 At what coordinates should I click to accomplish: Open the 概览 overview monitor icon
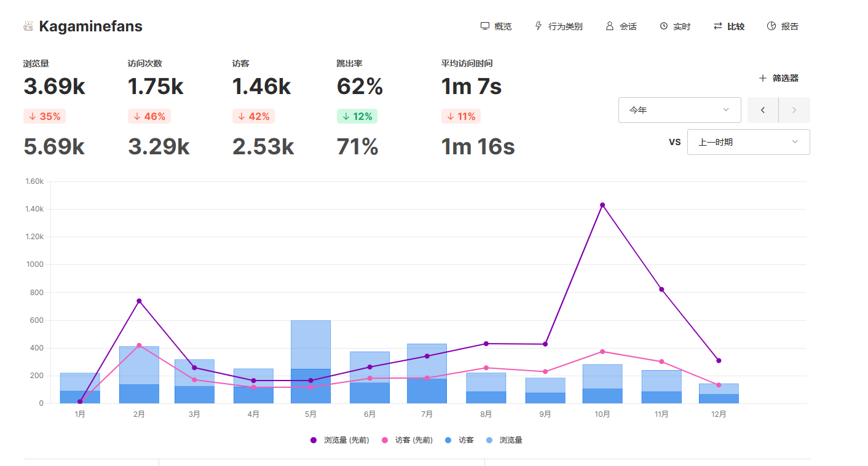tap(485, 26)
